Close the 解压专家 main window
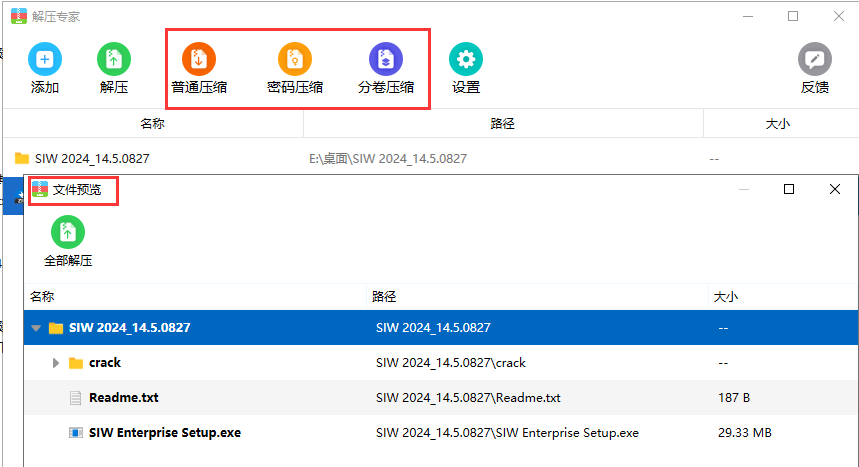Image resolution: width=859 pixels, height=467 pixels. point(839,16)
